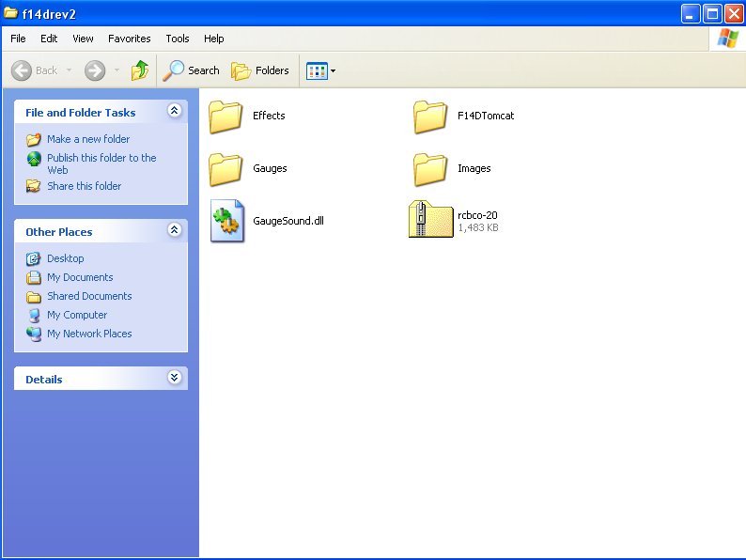This screenshot has height=560, width=746.
Task: Select the F14DTomcat folder
Action: (431, 117)
